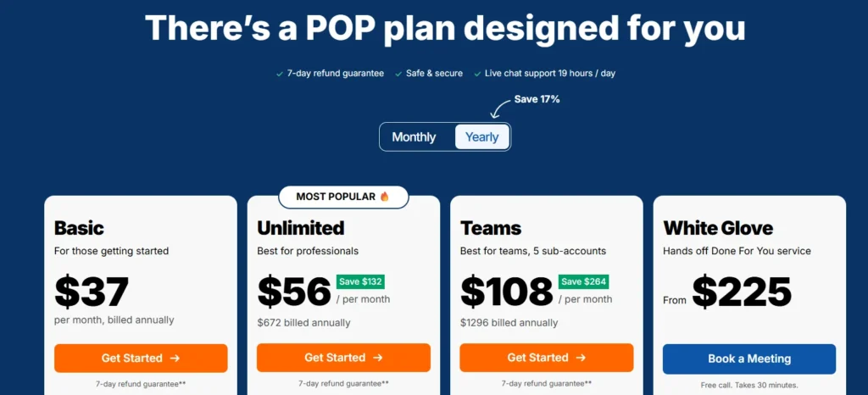
Task: Click checkmark beside Live chat support
Action: (477, 74)
